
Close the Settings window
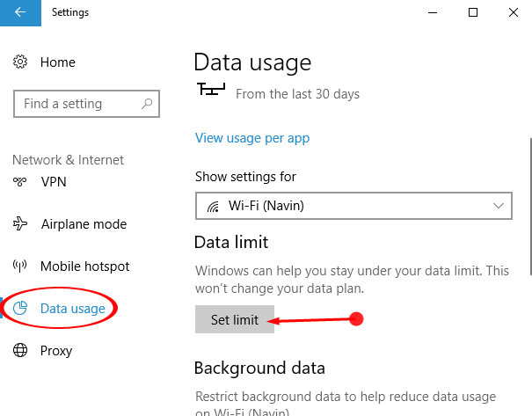coord(514,12)
